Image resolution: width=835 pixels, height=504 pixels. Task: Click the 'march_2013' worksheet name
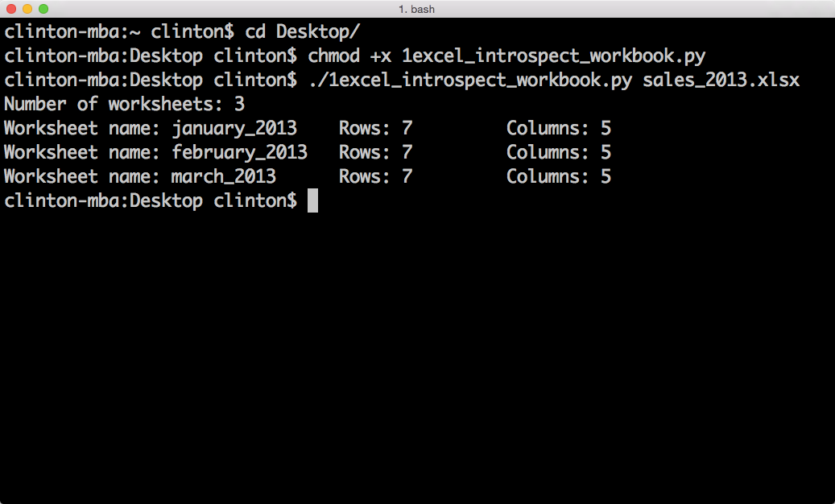(223, 176)
